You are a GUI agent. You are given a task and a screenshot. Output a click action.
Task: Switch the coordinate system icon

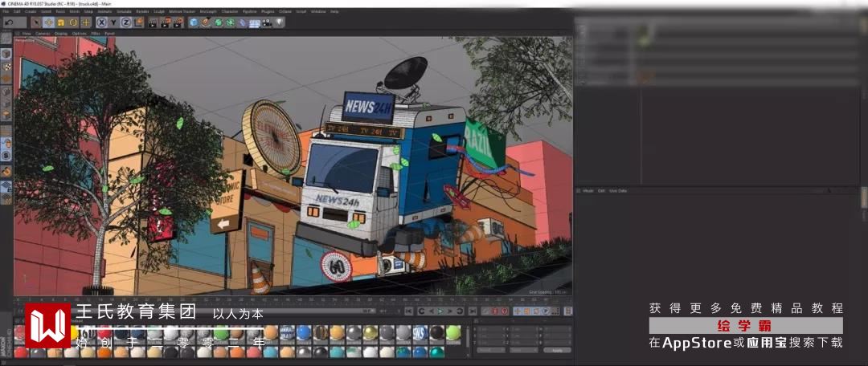pos(139,22)
